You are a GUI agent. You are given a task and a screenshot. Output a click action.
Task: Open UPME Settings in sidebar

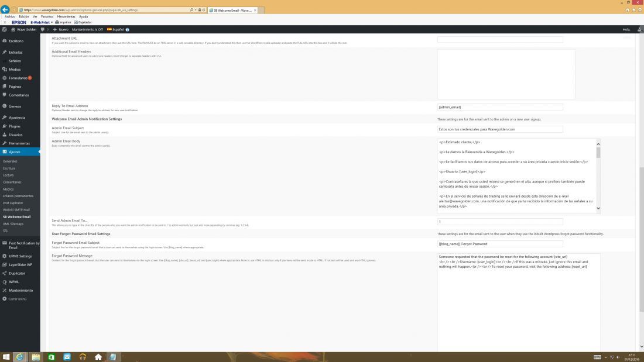coord(20,256)
